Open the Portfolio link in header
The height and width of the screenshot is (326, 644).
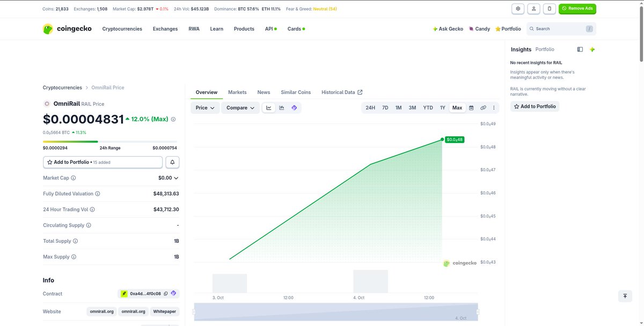[508, 29]
